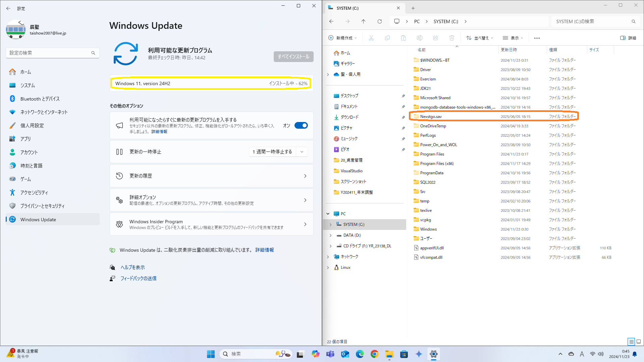
Task: Click the notification bell in system tray
Action: (x=635, y=354)
